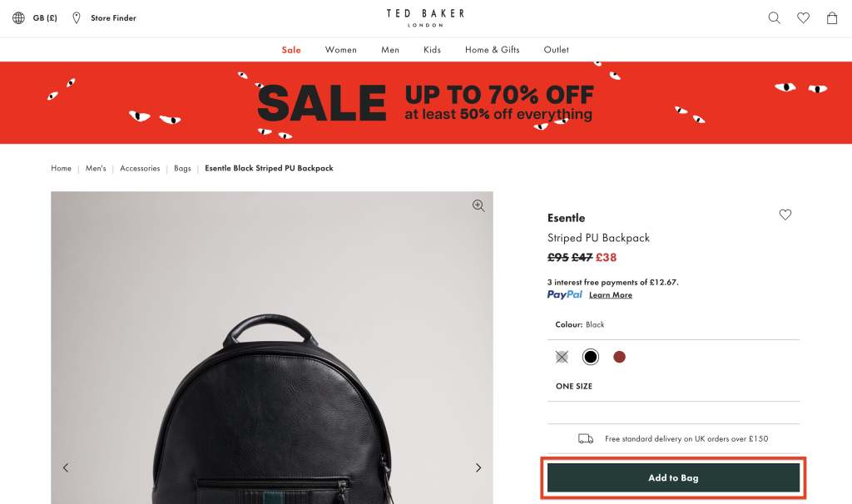Select the crossed-out unavailable colour swatch
The image size is (852, 504).
[562, 357]
